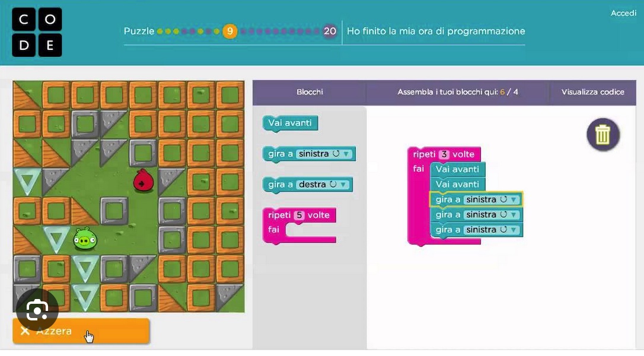Image resolution: width=644 pixels, height=356 pixels.
Task: Click the Accedi sign-in link
Action: click(x=623, y=13)
